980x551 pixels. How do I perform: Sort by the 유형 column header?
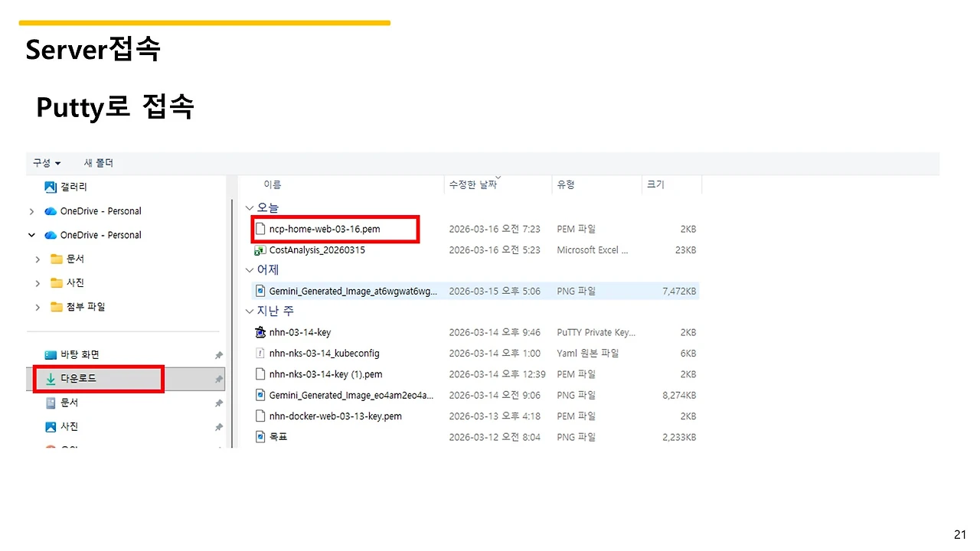pos(566,184)
